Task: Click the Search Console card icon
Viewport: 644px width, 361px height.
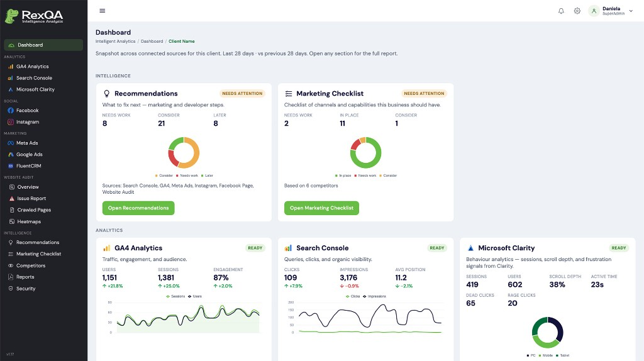Action: point(288,248)
